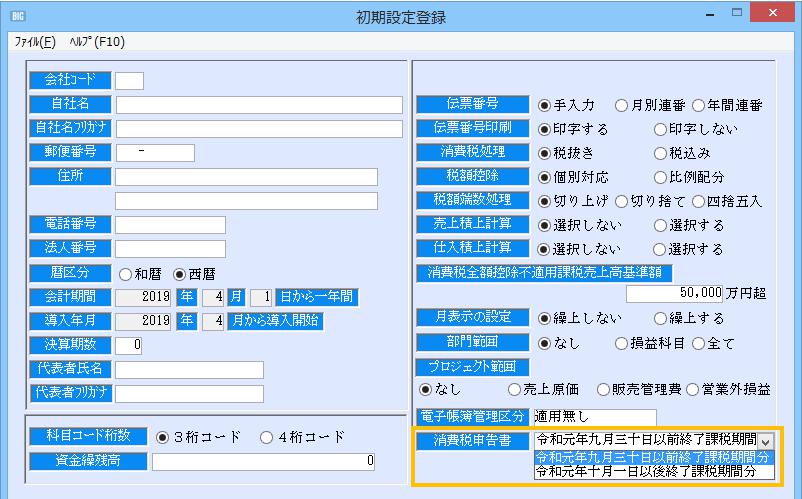
Task: Open the ファイル(F) menu
Action: pyautogui.click(x=35, y=42)
